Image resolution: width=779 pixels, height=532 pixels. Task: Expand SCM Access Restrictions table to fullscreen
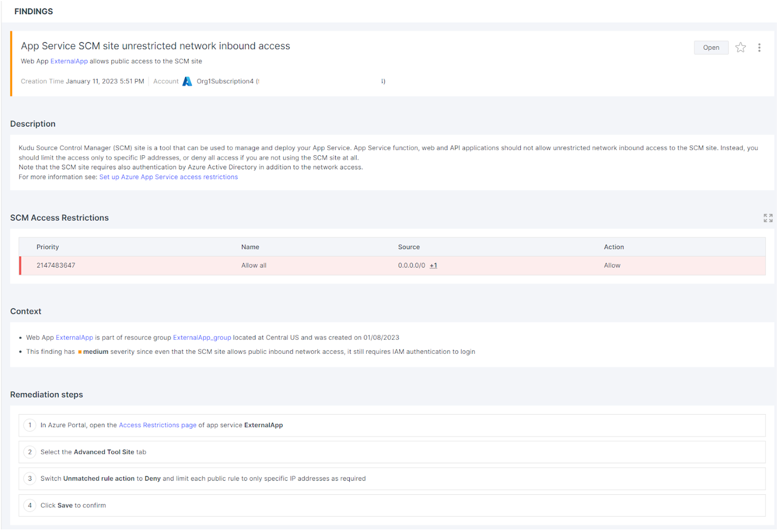[x=768, y=218]
